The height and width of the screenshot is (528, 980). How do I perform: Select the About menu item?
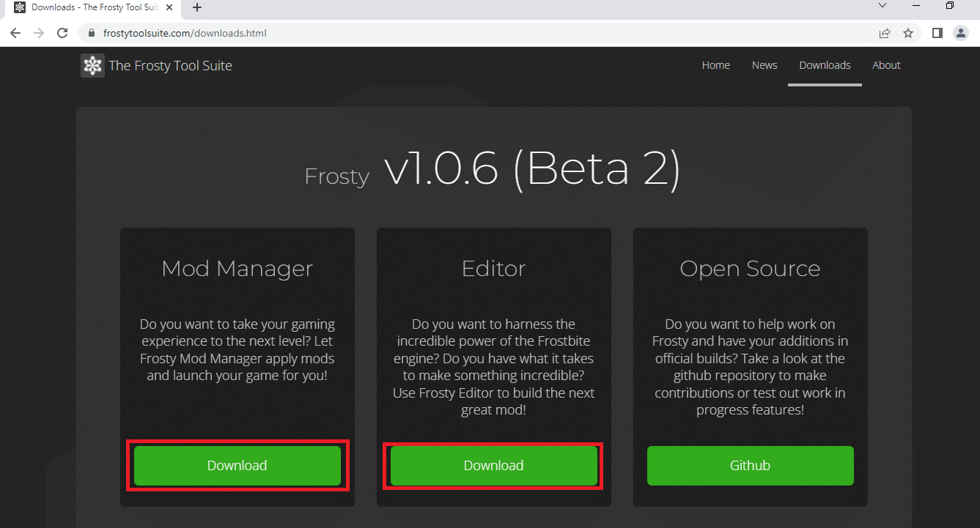tap(886, 65)
